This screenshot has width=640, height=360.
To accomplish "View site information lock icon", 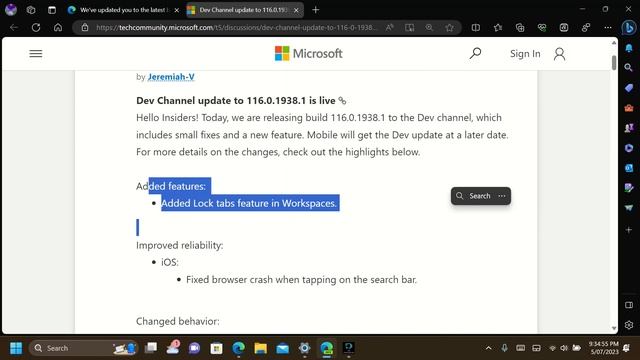I will (84, 27).
